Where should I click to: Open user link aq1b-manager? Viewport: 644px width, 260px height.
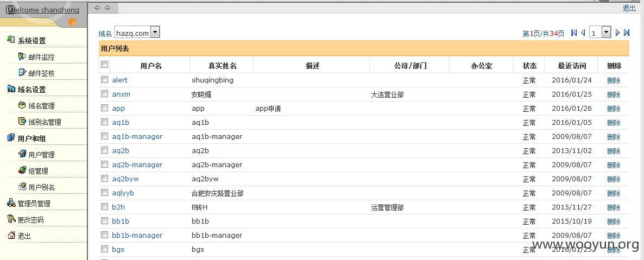pyautogui.click(x=137, y=136)
